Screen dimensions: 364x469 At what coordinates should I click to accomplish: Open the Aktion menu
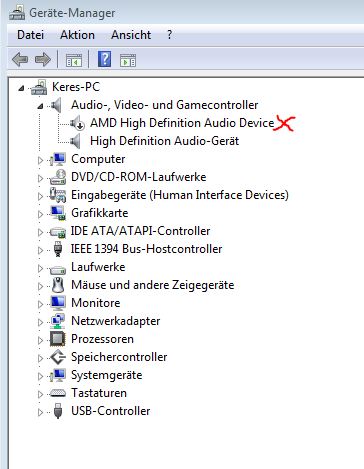77,35
